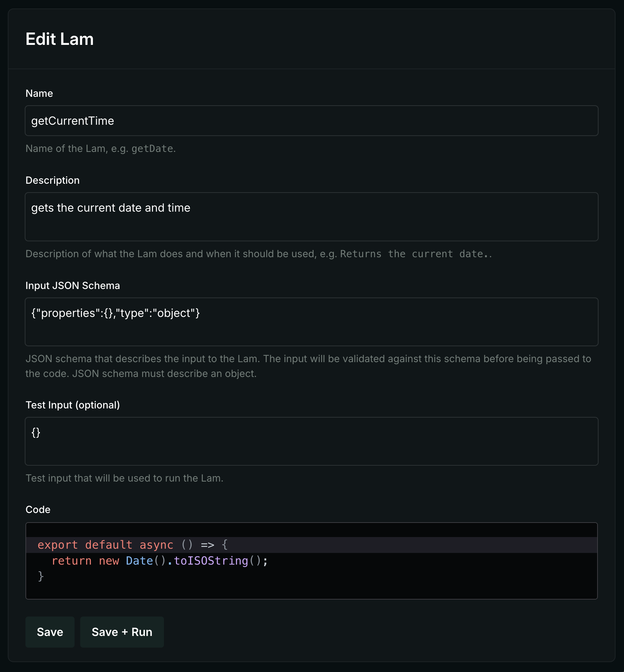624x672 pixels.
Task: Click the closing brace line in code
Action: click(x=41, y=576)
